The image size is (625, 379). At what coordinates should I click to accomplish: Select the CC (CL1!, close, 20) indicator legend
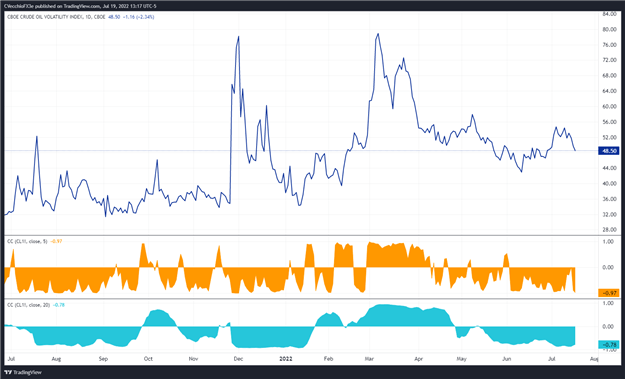(29, 305)
